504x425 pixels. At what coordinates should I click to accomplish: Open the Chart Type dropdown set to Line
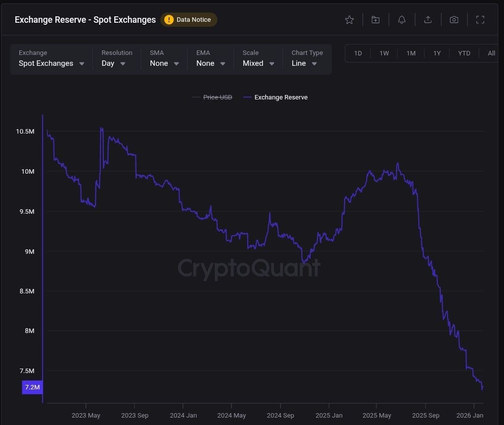pos(304,63)
